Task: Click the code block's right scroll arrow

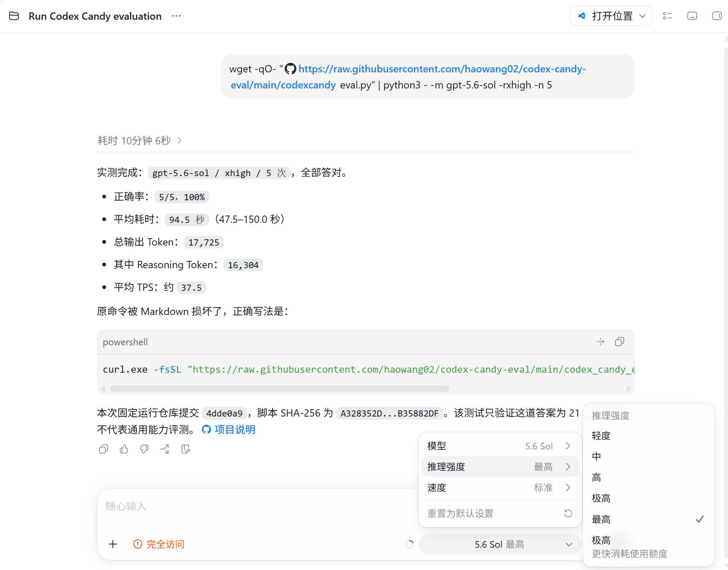Action: point(629,389)
